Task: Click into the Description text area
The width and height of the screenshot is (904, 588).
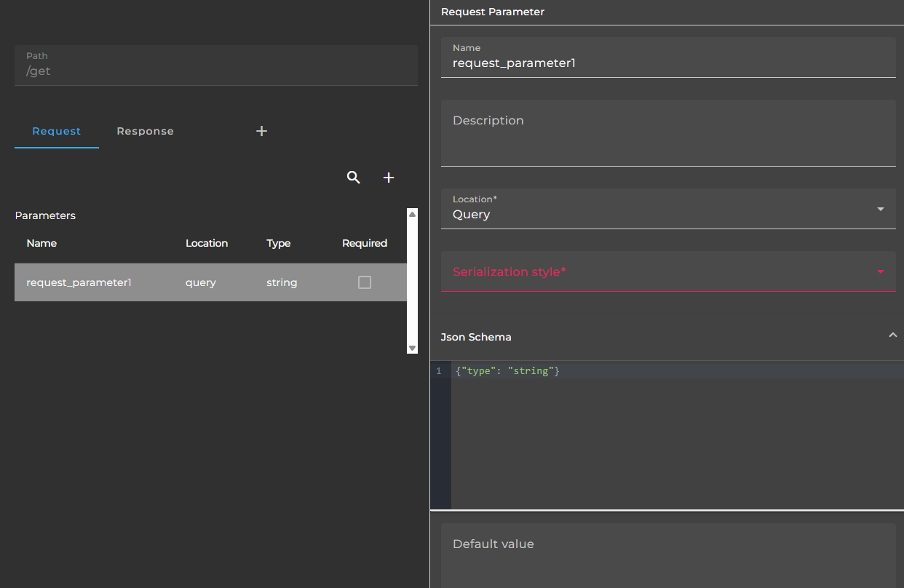Action: pyautogui.click(x=668, y=133)
